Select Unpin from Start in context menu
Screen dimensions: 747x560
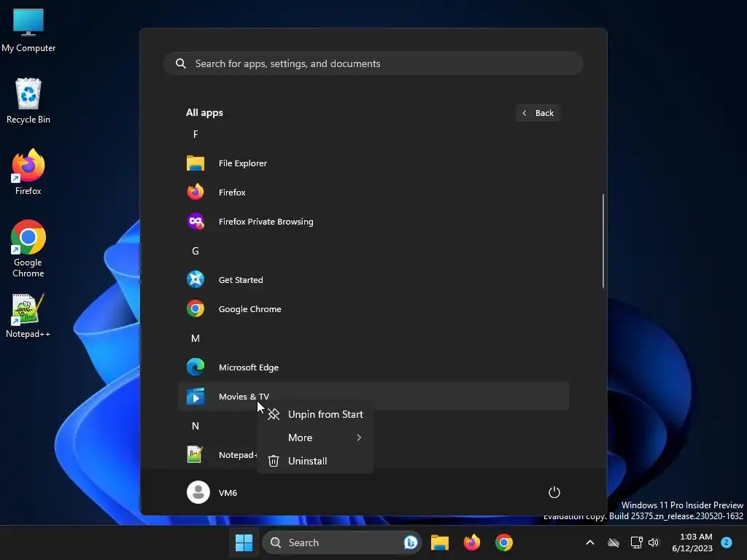(315, 414)
